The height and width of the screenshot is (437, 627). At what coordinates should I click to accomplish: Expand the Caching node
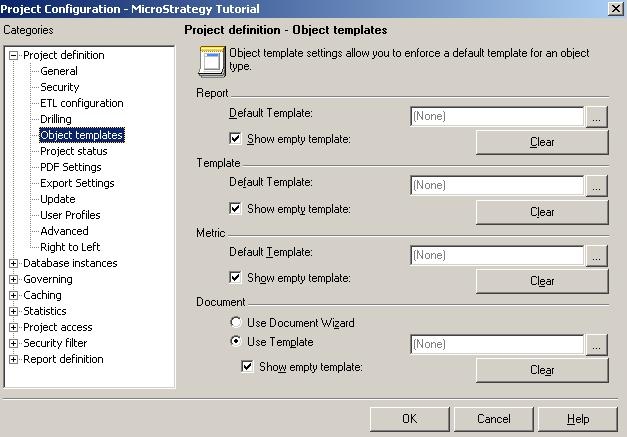tap(13, 295)
